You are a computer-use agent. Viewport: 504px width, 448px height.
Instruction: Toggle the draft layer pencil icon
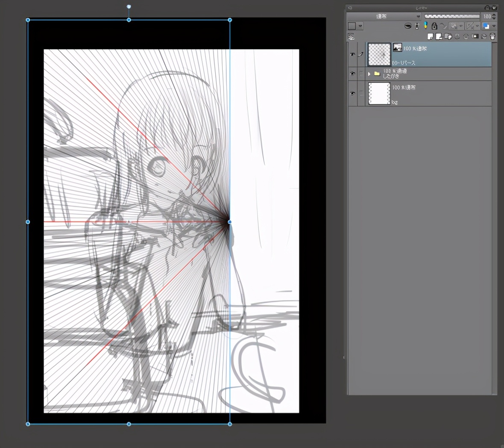[425, 26]
